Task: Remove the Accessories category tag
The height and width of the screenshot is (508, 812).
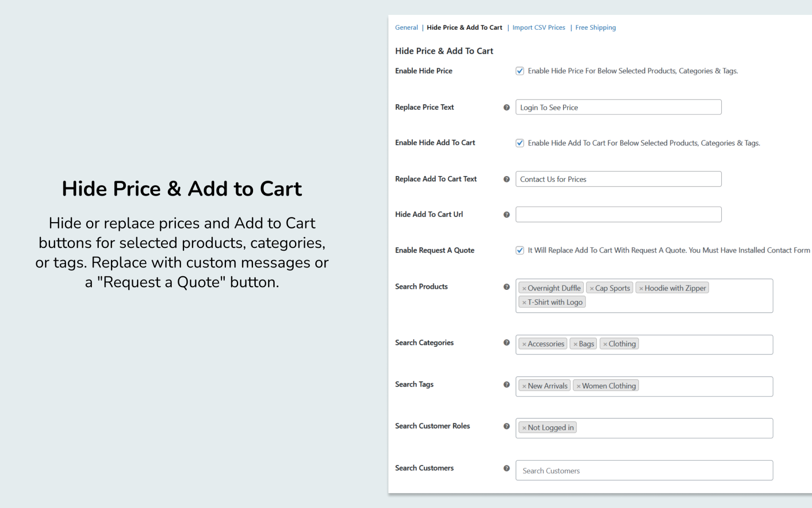Action: point(524,344)
